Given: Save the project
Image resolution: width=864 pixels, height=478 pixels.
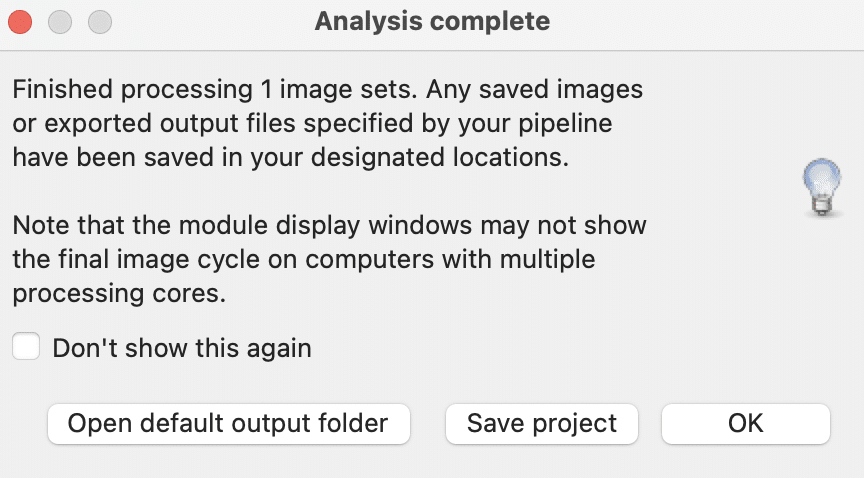Looking at the screenshot, I should 542,423.
